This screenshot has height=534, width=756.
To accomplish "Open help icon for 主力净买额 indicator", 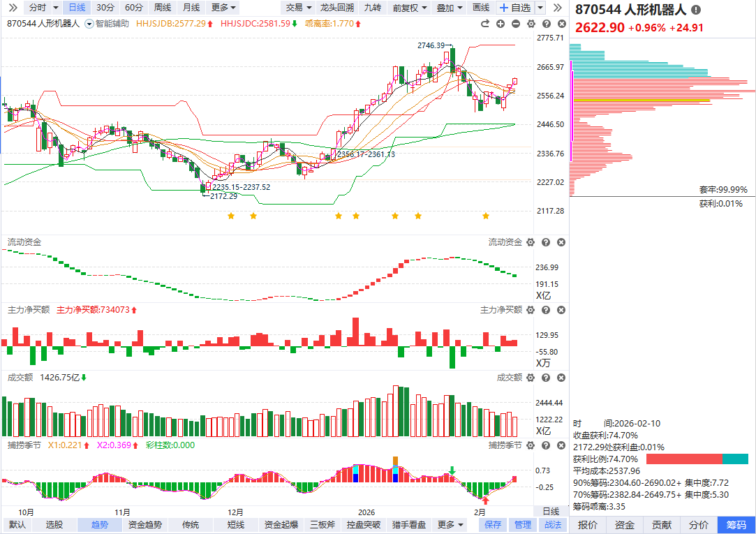I will (x=546, y=309).
